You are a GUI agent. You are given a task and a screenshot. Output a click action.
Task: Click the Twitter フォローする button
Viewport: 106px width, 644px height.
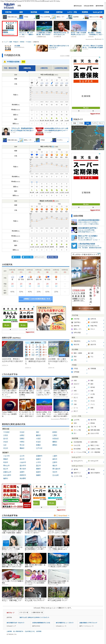pos(27,257)
